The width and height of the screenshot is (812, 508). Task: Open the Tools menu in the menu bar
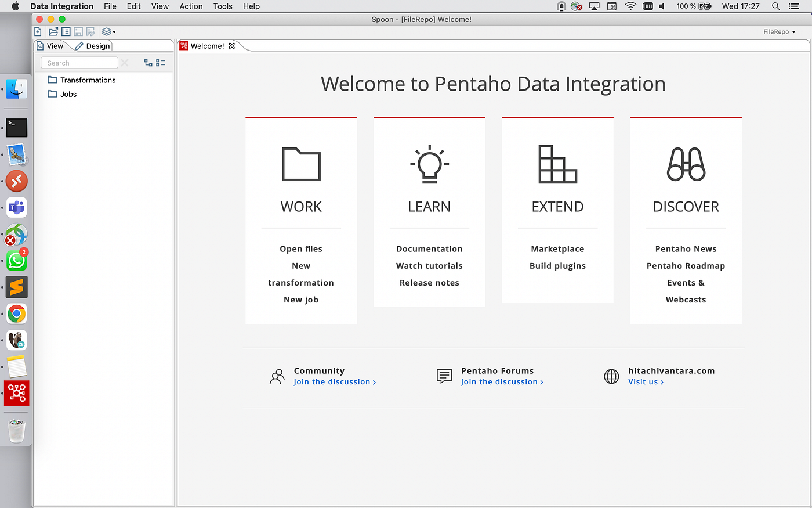tap(223, 6)
